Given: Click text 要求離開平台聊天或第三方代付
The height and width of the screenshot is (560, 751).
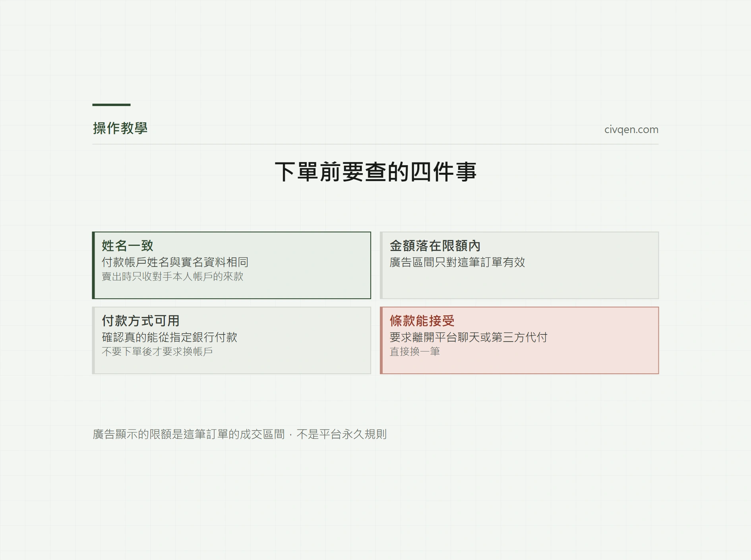Looking at the screenshot, I should tap(468, 337).
